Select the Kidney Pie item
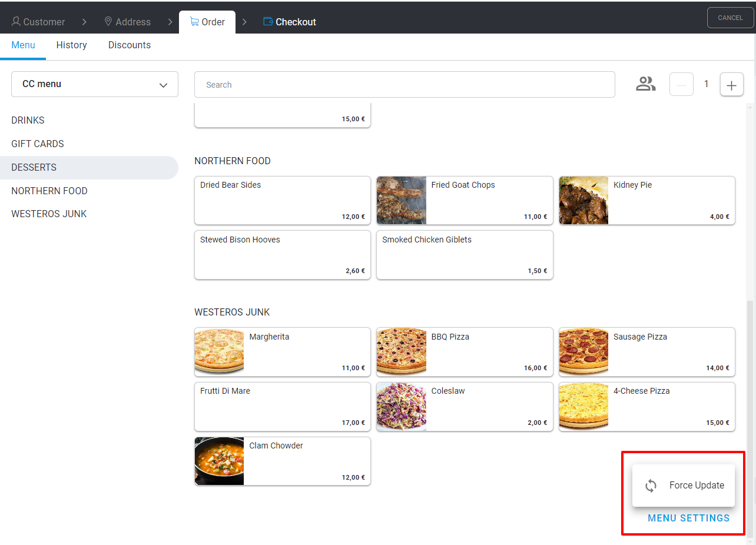 pyautogui.click(x=646, y=200)
